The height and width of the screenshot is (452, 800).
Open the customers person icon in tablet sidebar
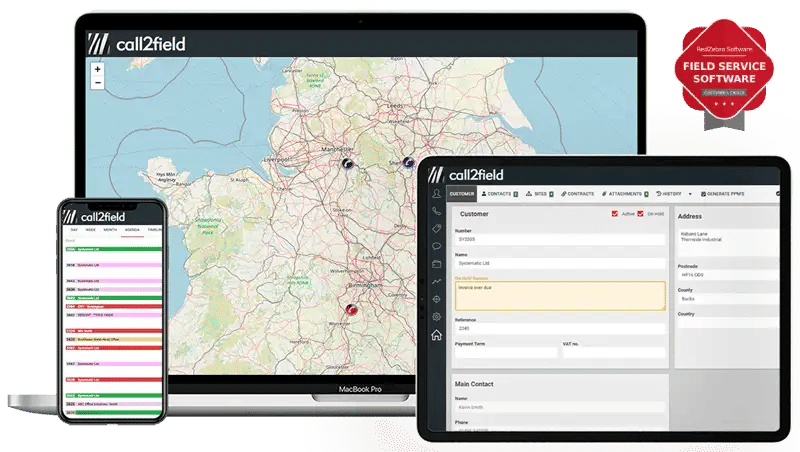pos(436,194)
